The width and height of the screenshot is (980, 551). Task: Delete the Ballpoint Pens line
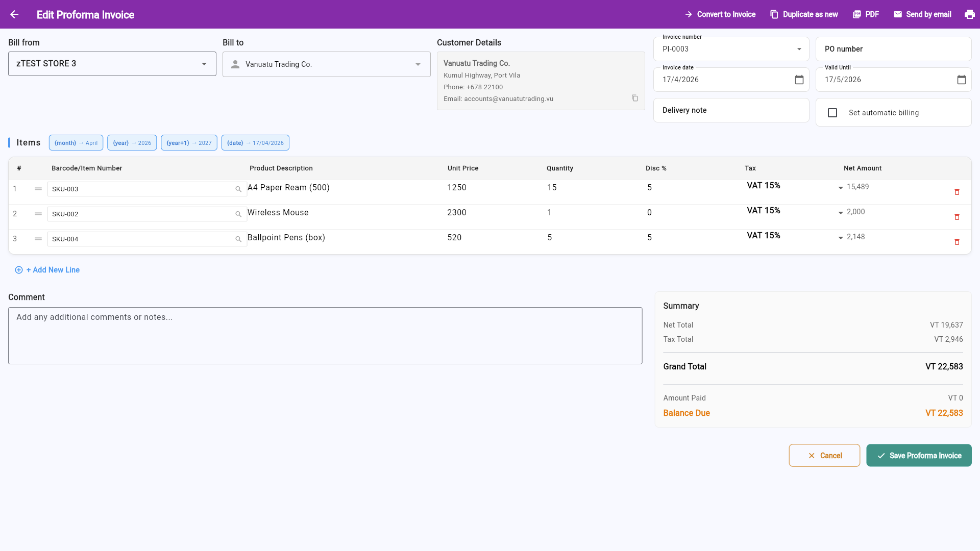pyautogui.click(x=957, y=242)
